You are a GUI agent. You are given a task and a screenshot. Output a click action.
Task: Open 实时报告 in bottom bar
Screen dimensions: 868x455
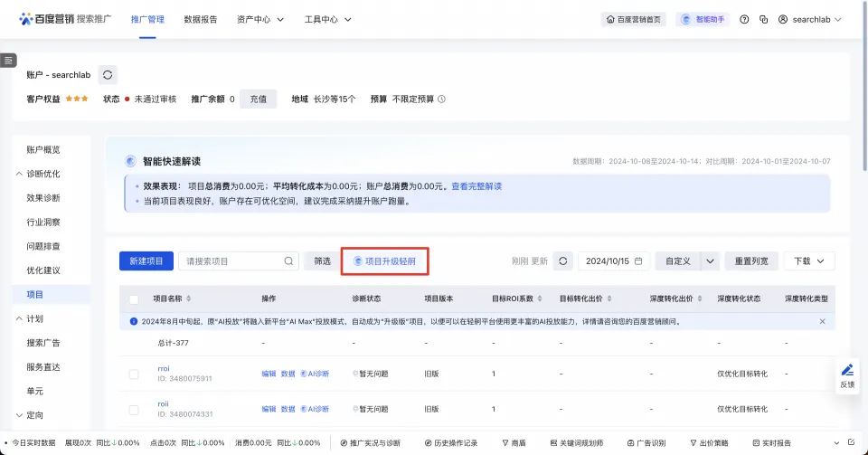coord(771,443)
